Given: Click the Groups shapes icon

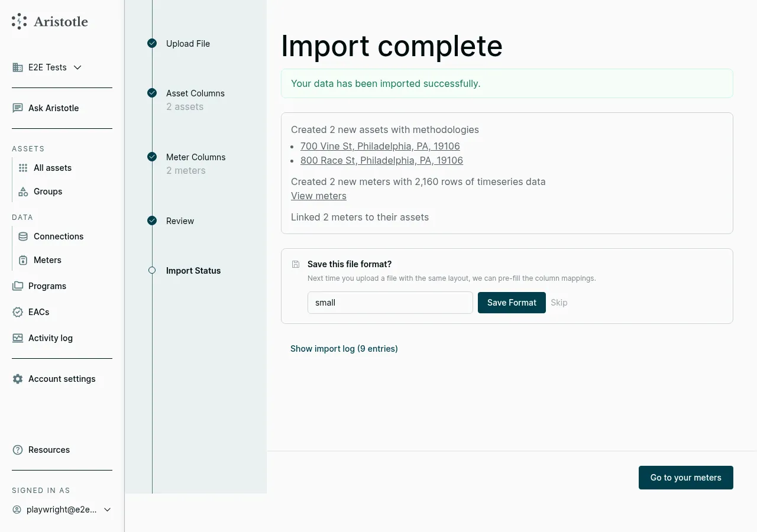Looking at the screenshot, I should [23, 192].
